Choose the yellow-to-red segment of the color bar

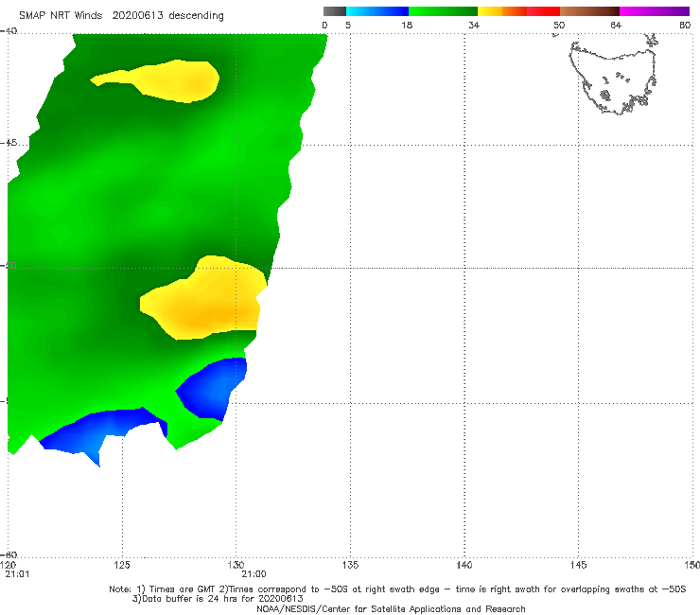point(518,11)
